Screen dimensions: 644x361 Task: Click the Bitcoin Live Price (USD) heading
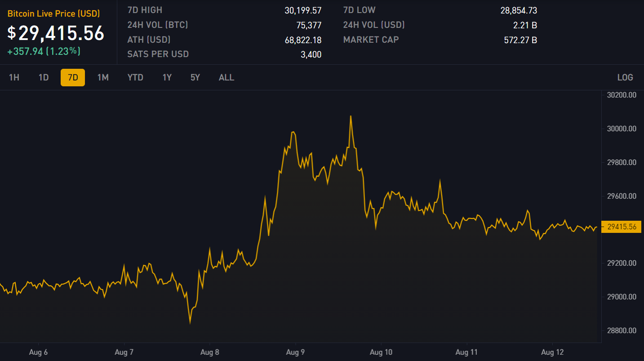click(53, 14)
